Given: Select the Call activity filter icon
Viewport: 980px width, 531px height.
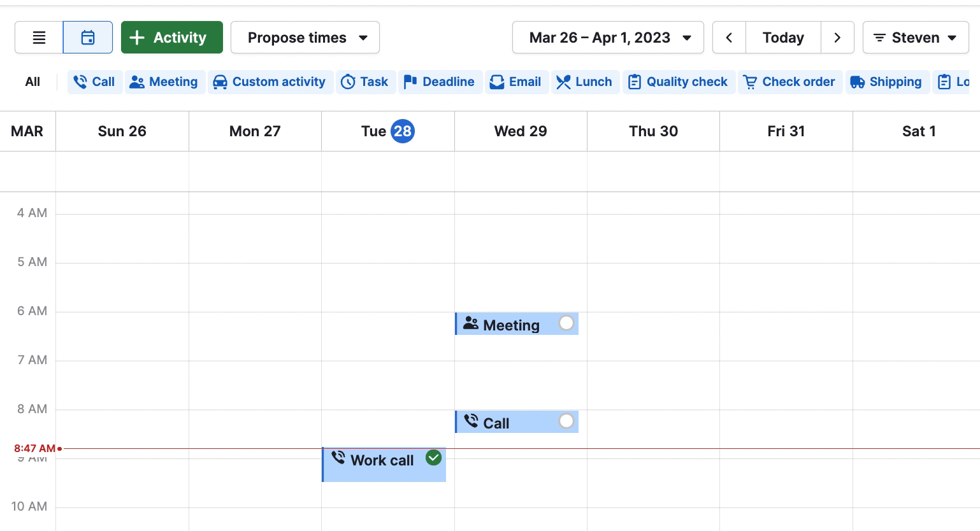Looking at the screenshot, I should pyautogui.click(x=81, y=81).
